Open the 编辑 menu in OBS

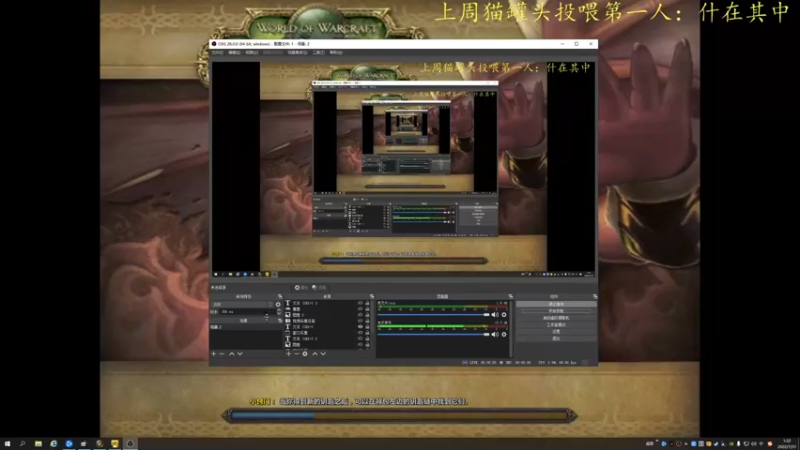click(x=234, y=53)
